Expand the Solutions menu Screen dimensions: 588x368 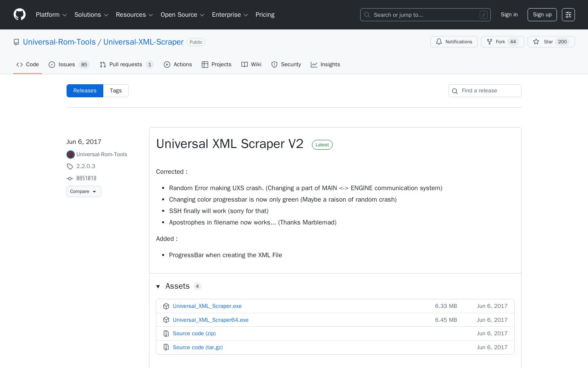(x=91, y=15)
